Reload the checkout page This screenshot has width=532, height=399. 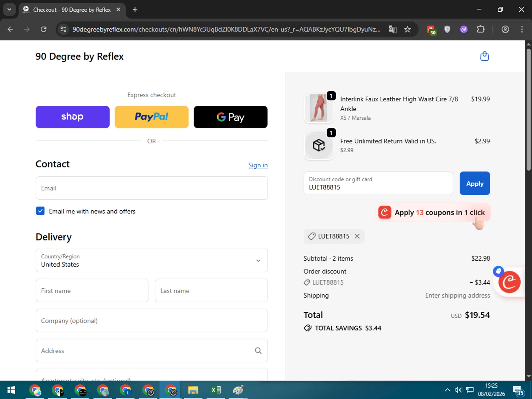44,29
